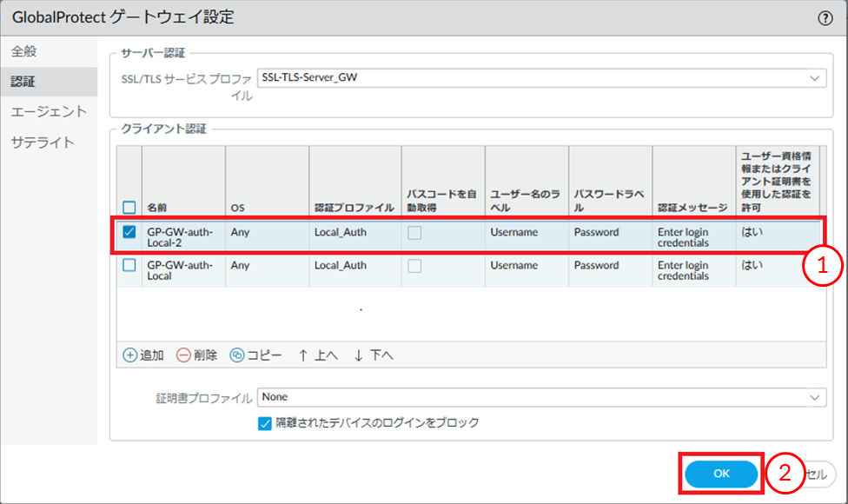Click the help question mark icon
This screenshot has width=848, height=504.
[825, 17]
